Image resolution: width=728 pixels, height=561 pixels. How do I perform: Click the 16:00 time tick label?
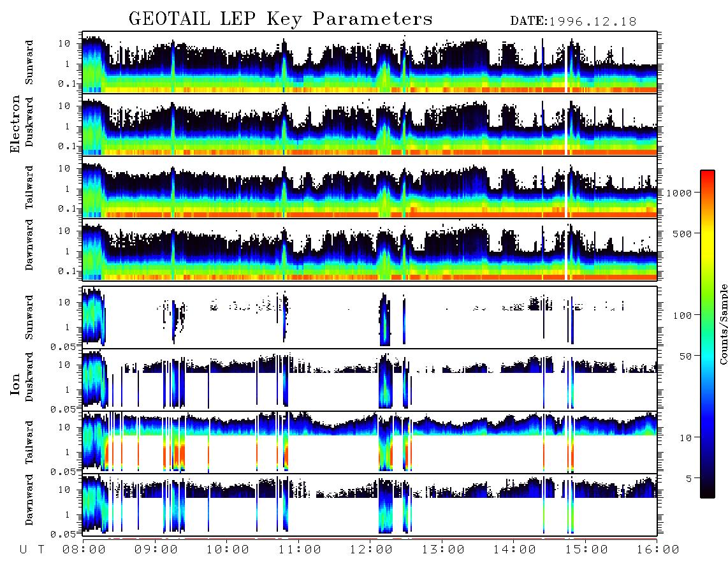coord(658,550)
